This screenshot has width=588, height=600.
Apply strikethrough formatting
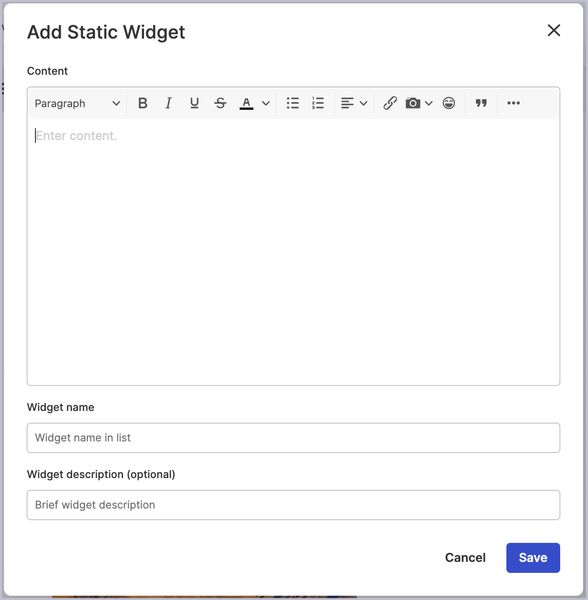point(220,103)
